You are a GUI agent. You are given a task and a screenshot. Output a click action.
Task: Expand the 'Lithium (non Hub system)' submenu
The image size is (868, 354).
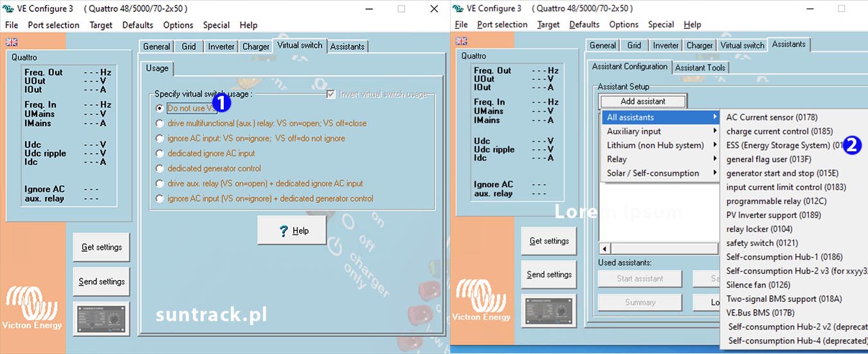[661, 145]
